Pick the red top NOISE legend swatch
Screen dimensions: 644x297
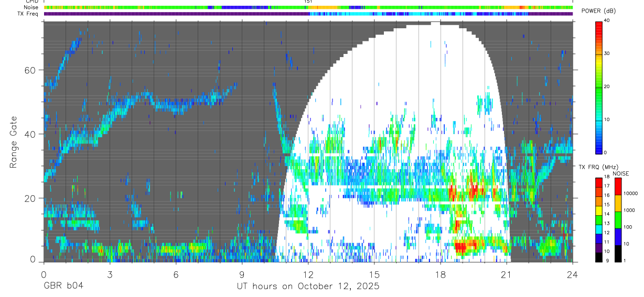(618, 186)
